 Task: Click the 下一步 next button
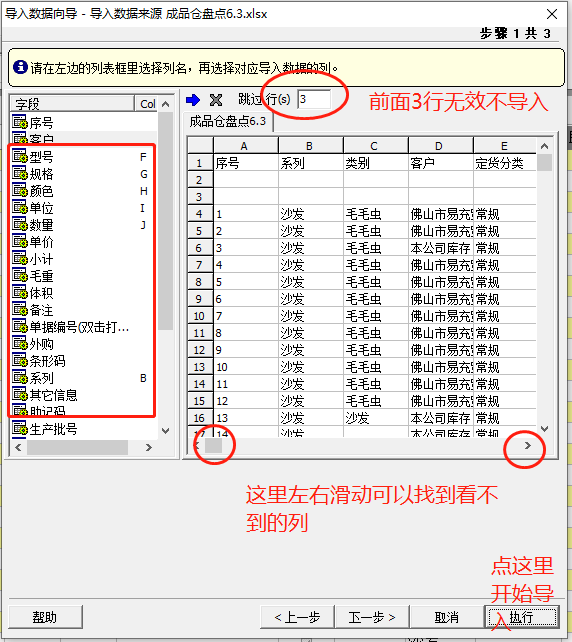[x=372, y=617]
